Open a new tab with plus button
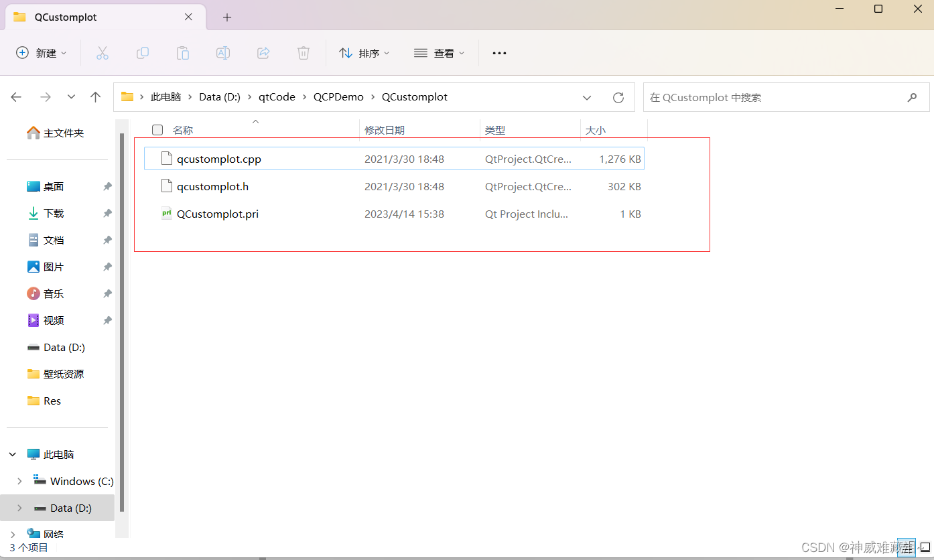 227,17
